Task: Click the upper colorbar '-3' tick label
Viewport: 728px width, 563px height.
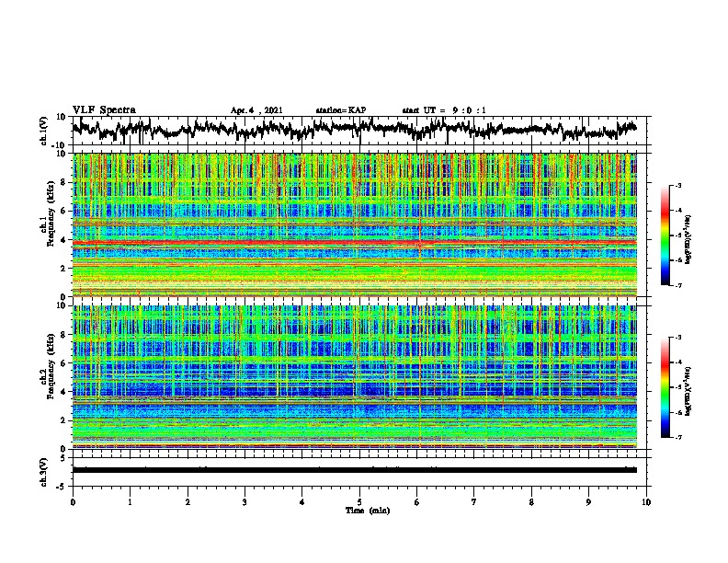Action: 678,186
